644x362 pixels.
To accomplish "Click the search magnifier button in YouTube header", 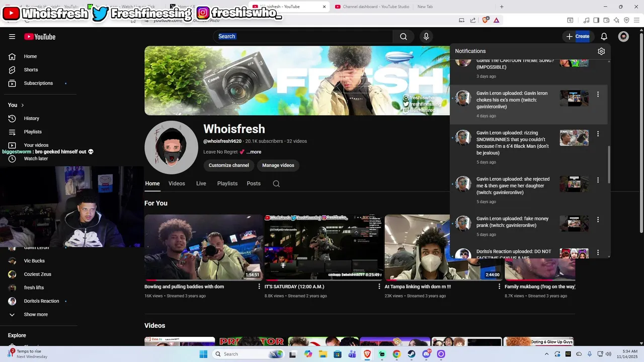I will pos(404,37).
